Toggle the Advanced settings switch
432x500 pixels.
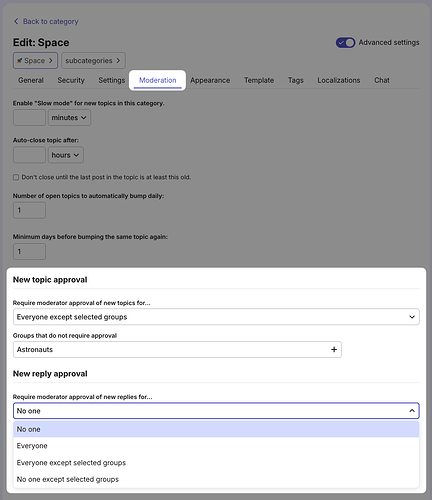[345, 43]
